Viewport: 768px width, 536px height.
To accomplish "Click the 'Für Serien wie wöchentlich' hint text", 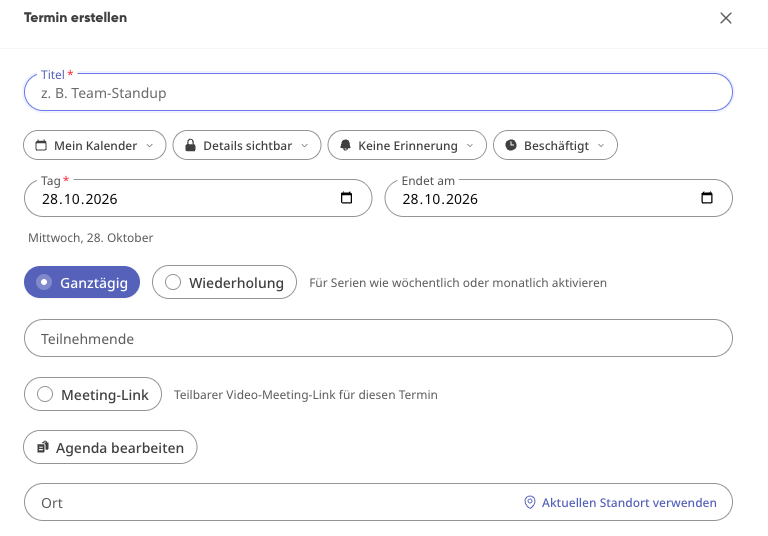I will click(458, 283).
